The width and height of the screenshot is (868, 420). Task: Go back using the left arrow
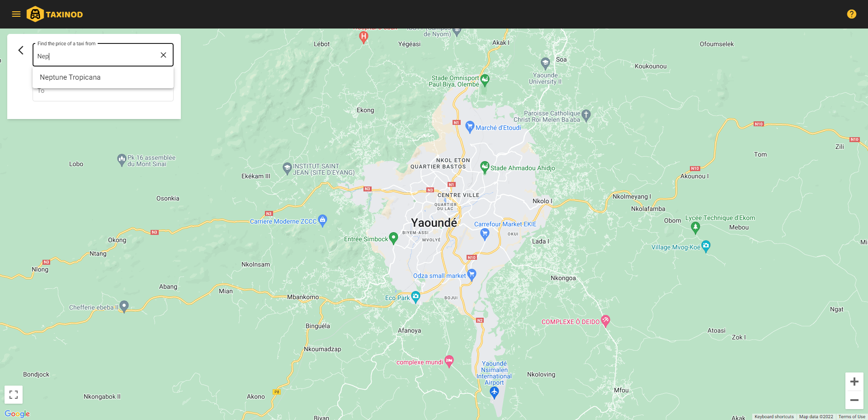pyautogui.click(x=21, y=50)
